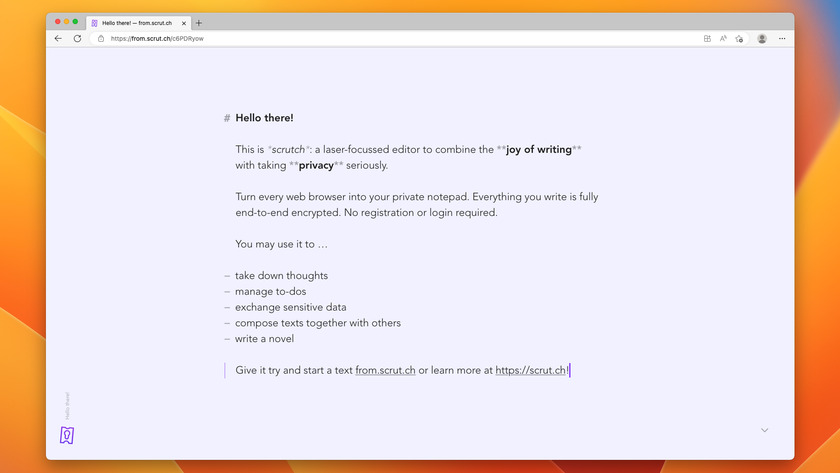The height and width of the screenshot is (473, 840).
Task: Click the bold 'privacy' word
Action: [316, 166]
